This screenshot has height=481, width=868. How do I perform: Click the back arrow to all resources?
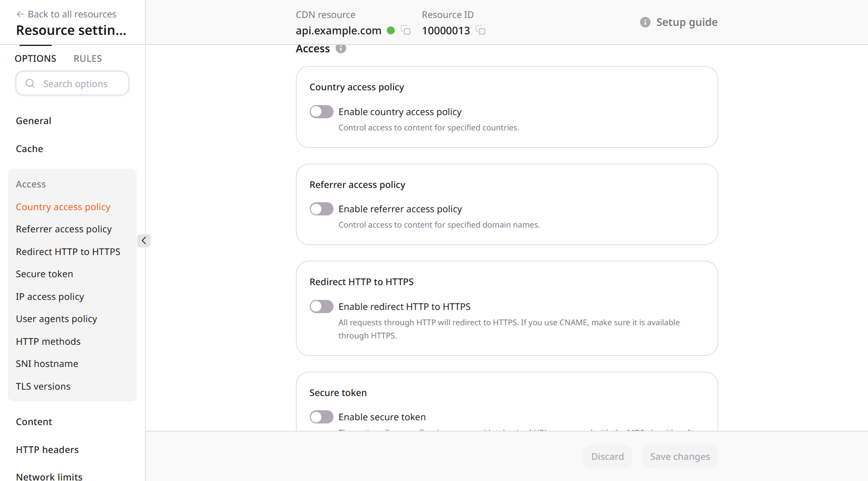pos(20,14)
